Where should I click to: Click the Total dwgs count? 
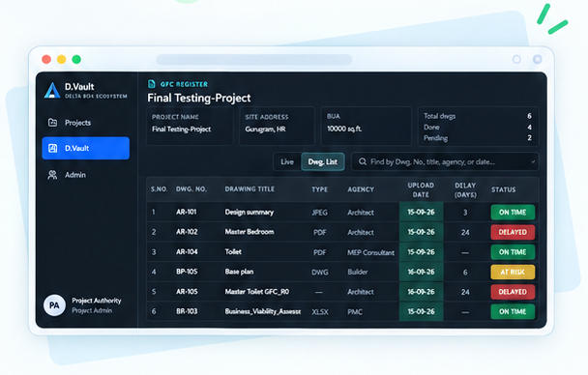[x=530, y=116]
